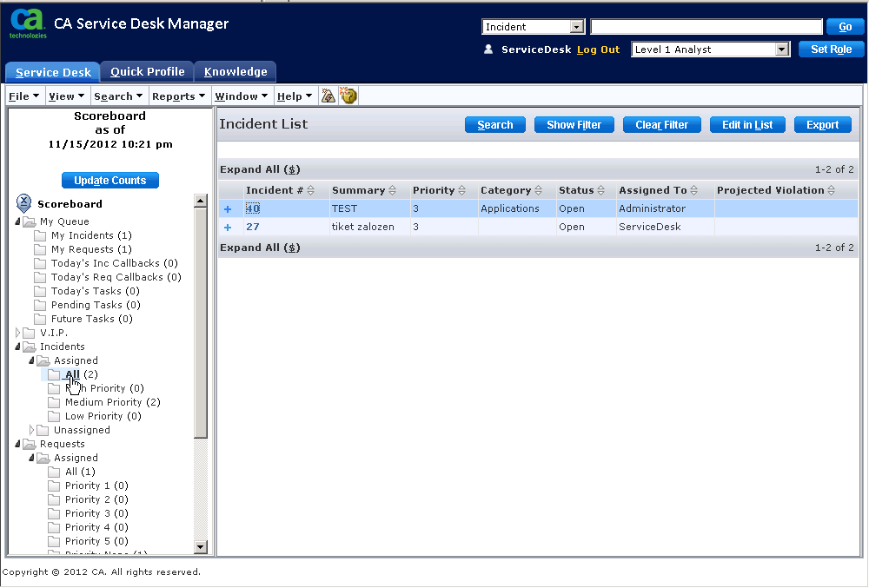This screenshot has height=588, width=869.
Task: Collapse the Assigned node under Incidents
Action: 31,360
